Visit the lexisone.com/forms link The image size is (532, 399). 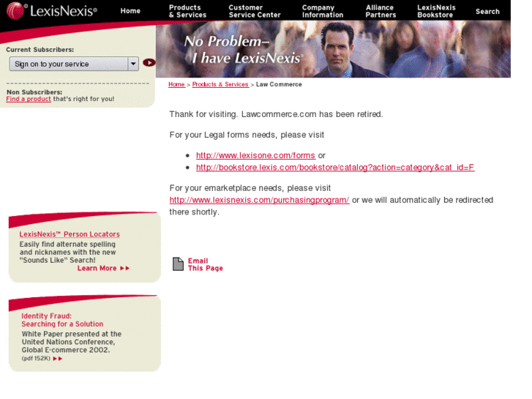(x=255, y=155)
